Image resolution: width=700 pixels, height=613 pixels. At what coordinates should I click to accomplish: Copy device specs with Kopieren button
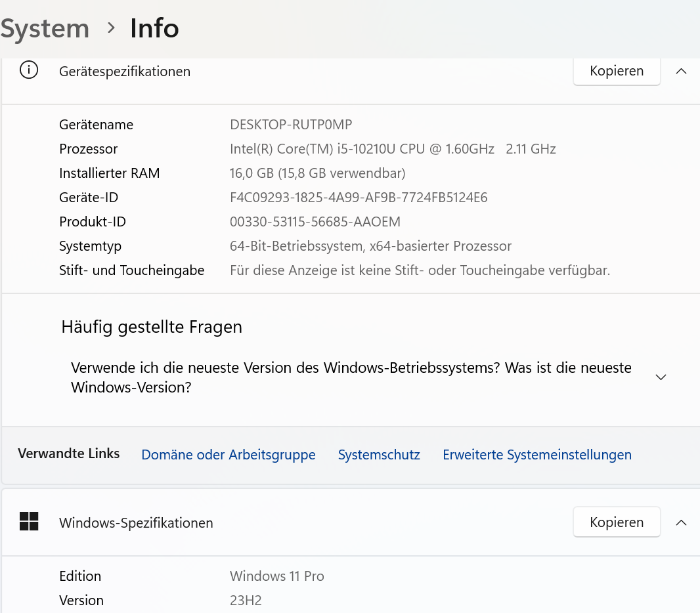[x=617, y=71]
